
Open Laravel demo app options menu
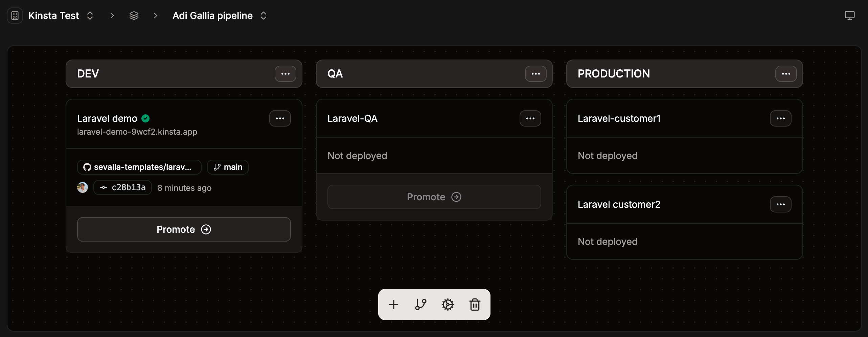click(280, 118)
